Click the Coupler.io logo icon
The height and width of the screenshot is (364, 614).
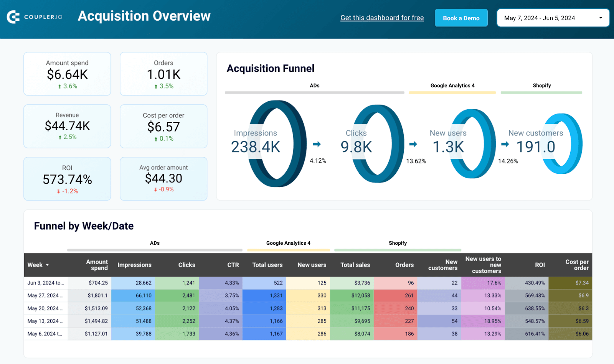13,17
